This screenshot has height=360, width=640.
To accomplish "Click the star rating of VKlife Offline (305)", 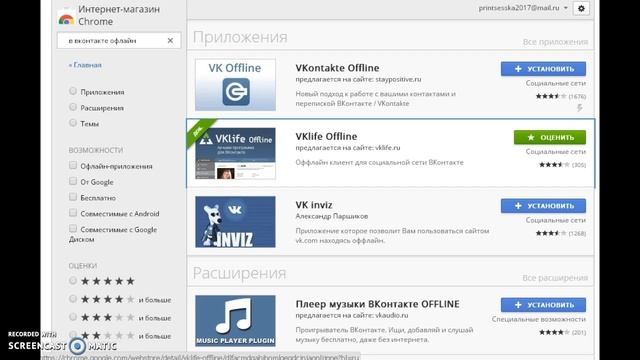I will click(x=554, y=165).
